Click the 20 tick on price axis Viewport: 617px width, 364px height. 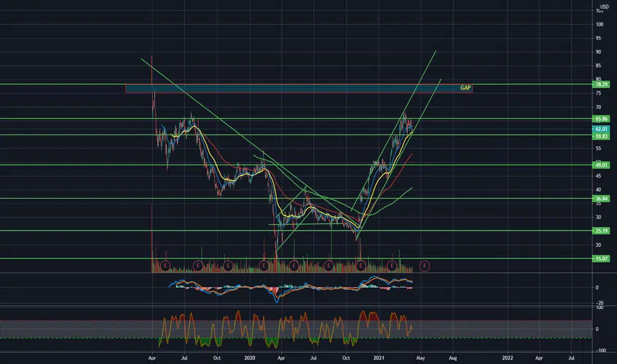(x=598, y=245)
